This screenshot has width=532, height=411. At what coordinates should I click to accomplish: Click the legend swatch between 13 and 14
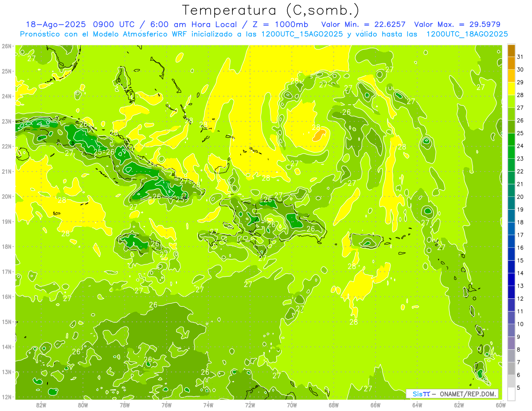click(x=511, y=280)
